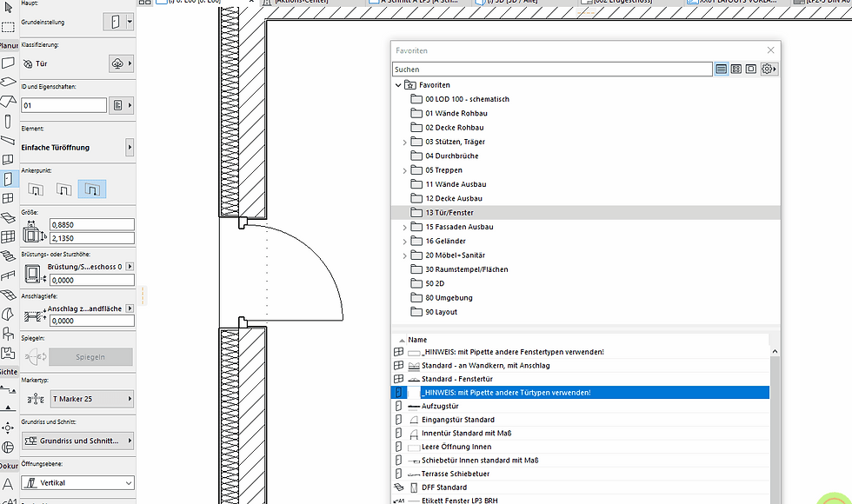Screen dimensions: 852x504
Task: Open Grundriss und Schnitt settings button
Action: click(x=77, y=441)
